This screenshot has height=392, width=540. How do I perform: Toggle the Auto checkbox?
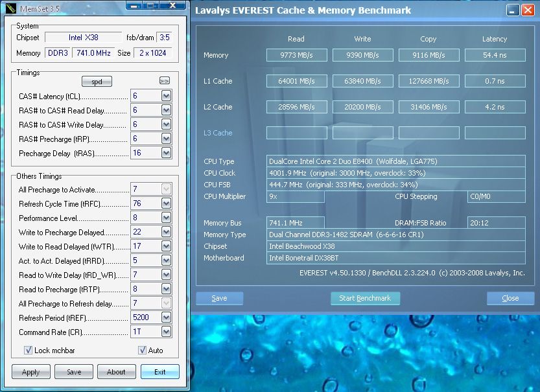pos(142,350)
